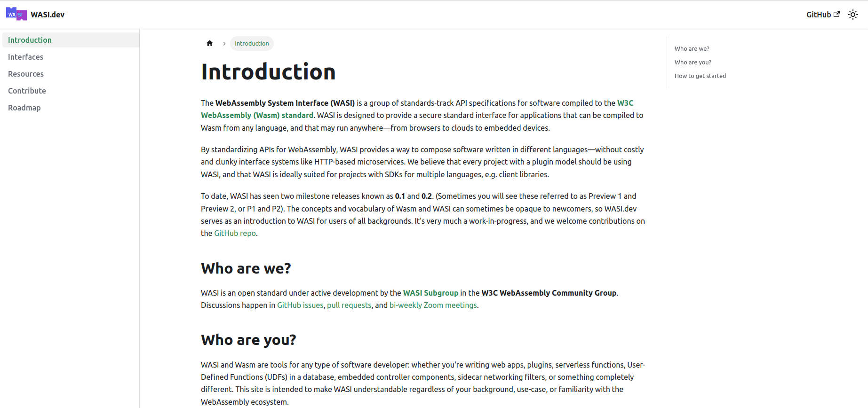Viewport: 868px width, 408px height.
Task: Jump to 'Who are you?' in contents
Action: tap(693, 62)
